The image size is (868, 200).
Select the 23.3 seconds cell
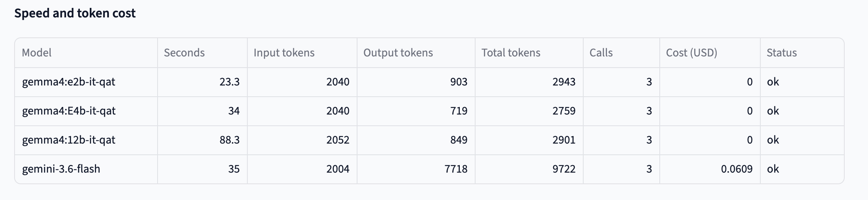pyautogui.click(x=202, y=82)
